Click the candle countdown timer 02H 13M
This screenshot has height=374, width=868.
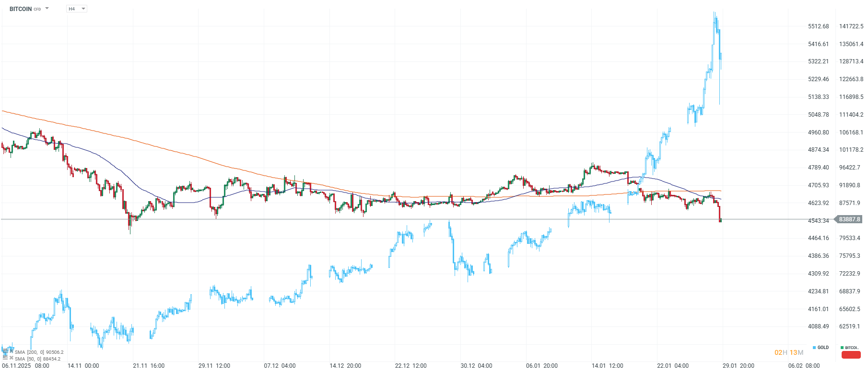tap(788, 352)
